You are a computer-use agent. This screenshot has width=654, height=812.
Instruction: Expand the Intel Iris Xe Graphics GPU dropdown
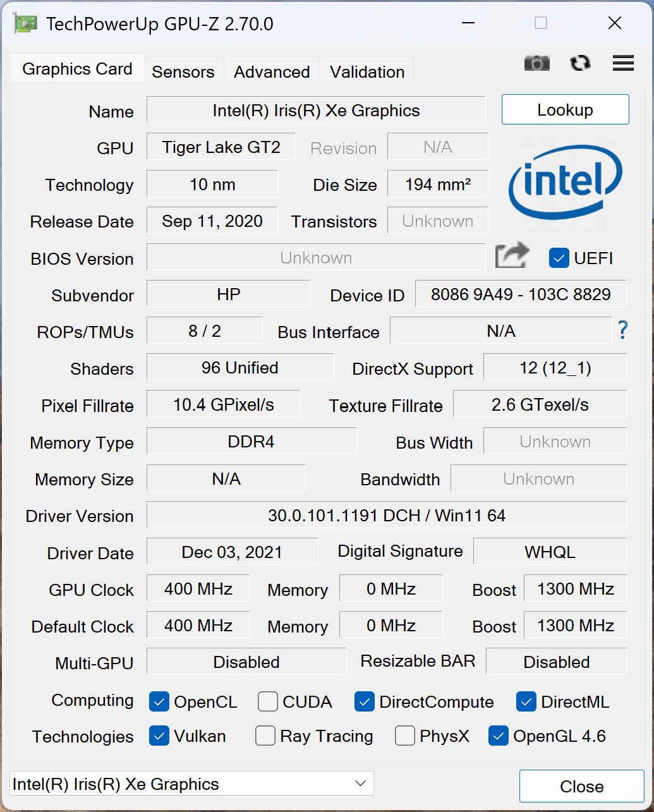(x=192, y=784)
